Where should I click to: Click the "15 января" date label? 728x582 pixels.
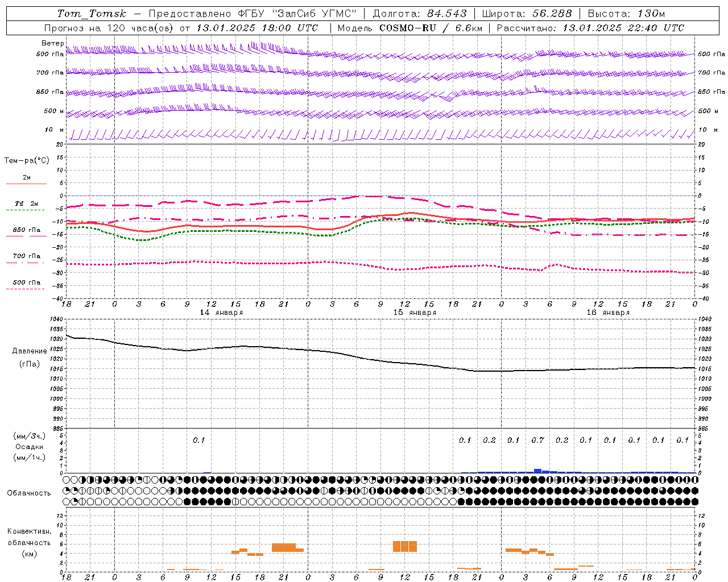[x=415, y=313]
